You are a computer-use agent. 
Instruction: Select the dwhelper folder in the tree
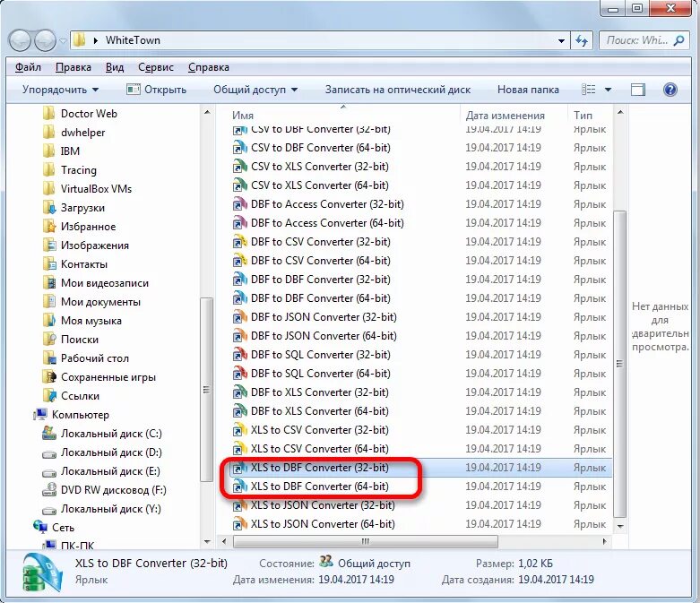pos(83,133)
